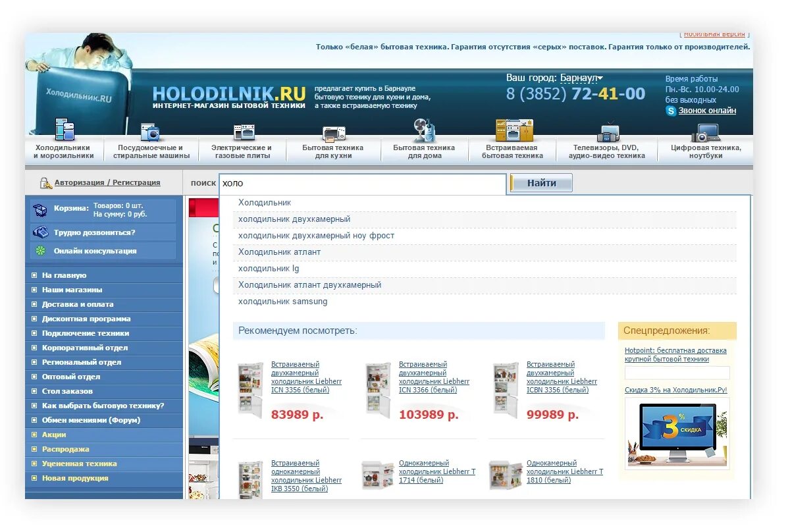The width and height of the screenshot is (790, 532).
Task: Open the home appliances fan icon
Action: [x=424, y=130]
